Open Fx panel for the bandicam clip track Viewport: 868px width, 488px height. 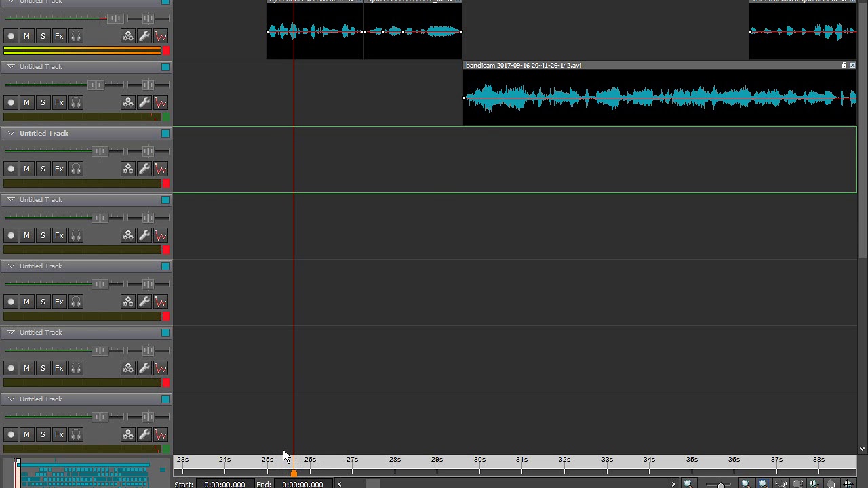[x=59, y=102]
